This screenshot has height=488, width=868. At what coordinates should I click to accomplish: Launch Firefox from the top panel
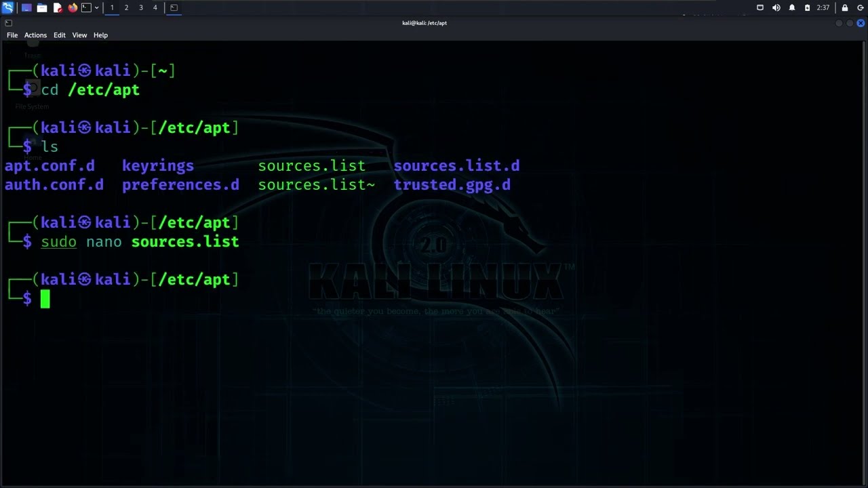73,7
